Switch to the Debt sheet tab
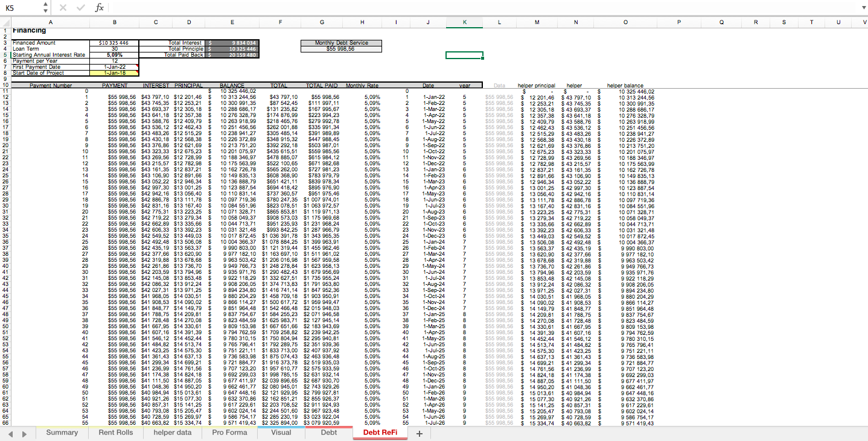Screen dimensions: 868x441 328,433
